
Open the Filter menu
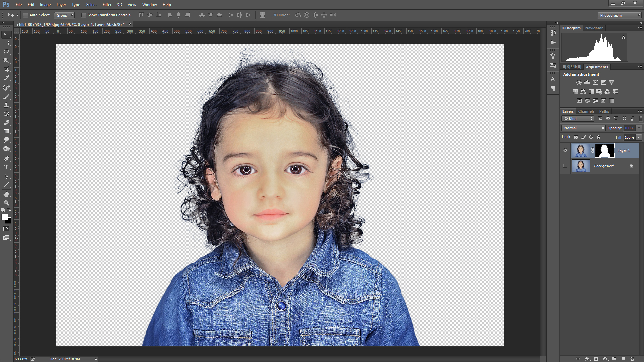pyautogui.click(x=107, y=5)
